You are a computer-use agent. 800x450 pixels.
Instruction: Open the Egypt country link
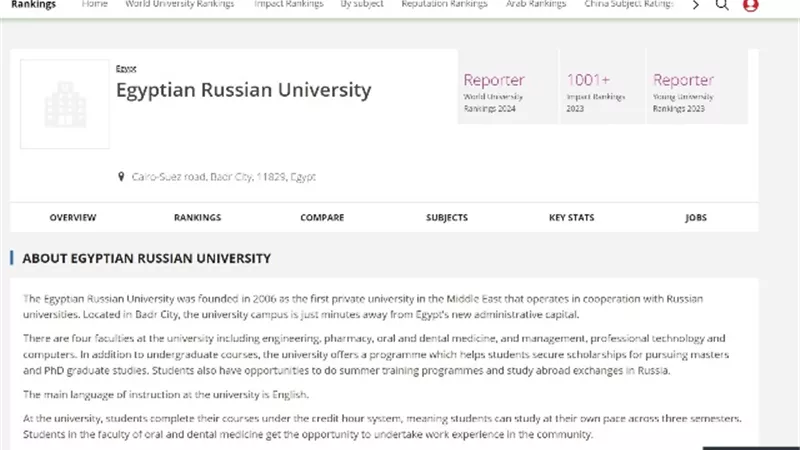click(x=126, y=68)
